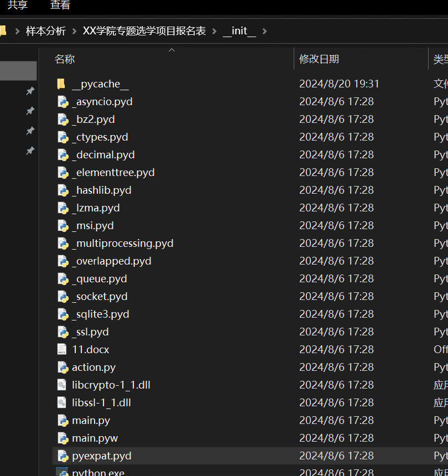Click the __pycache__ folder icon
This screenshot has height=476, width=448.
click(x=62, y=84)
